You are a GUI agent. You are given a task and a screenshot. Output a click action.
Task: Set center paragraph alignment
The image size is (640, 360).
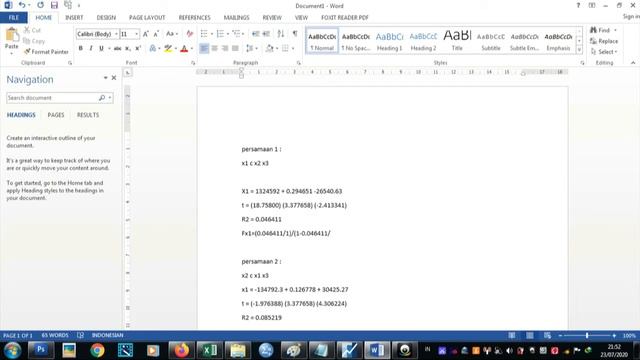pos(214,49)
